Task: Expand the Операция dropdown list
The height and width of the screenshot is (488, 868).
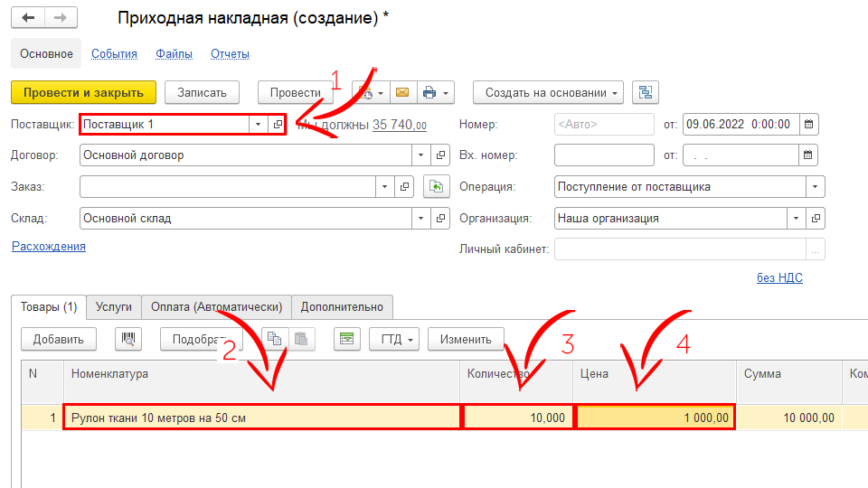Action: pyautogui.click(x=816, y=187)
